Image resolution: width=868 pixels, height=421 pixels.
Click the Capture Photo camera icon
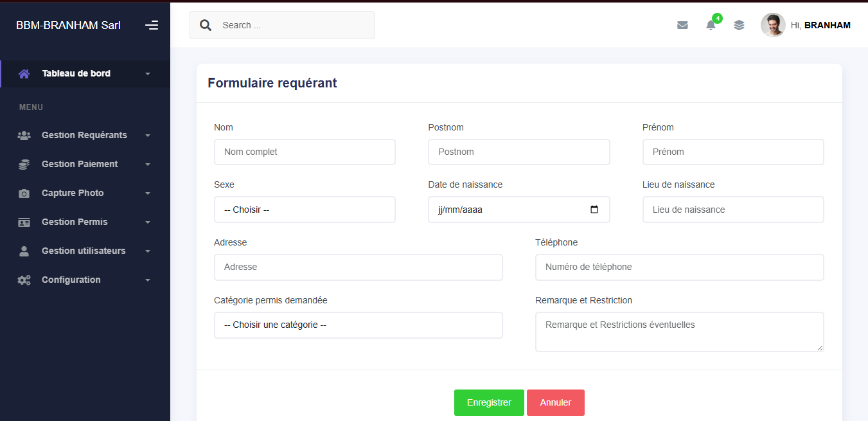click(x=24, y=193)
